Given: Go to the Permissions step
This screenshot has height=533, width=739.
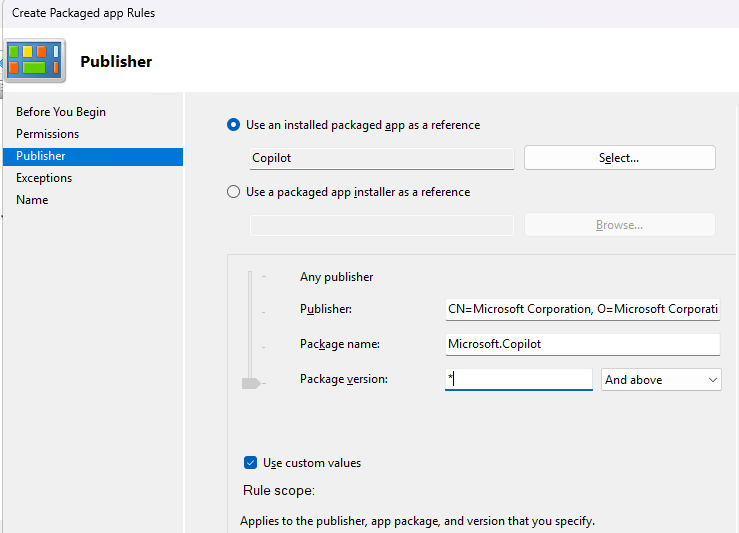Looking at the screenshot, I should coord(47,134).
